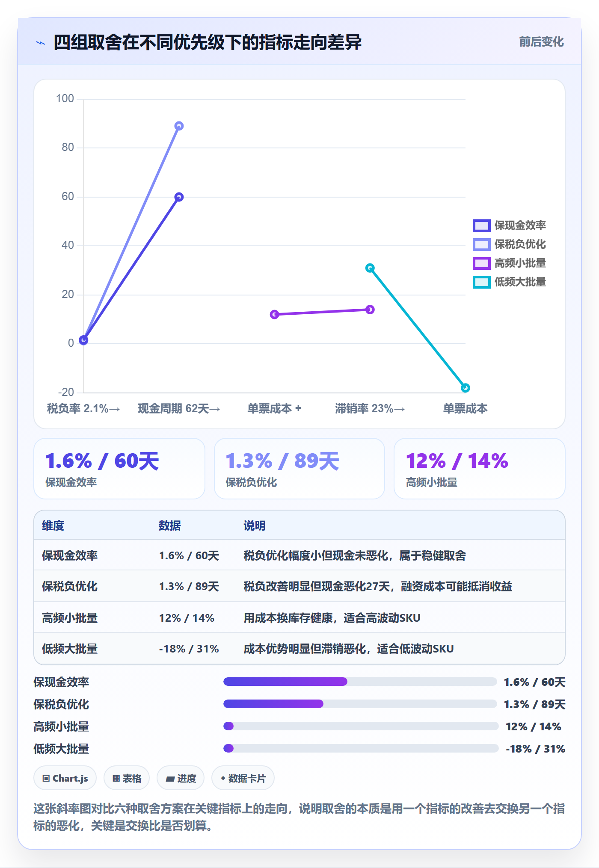Click the 保税负优化 table row name

(x=70, y=586)
